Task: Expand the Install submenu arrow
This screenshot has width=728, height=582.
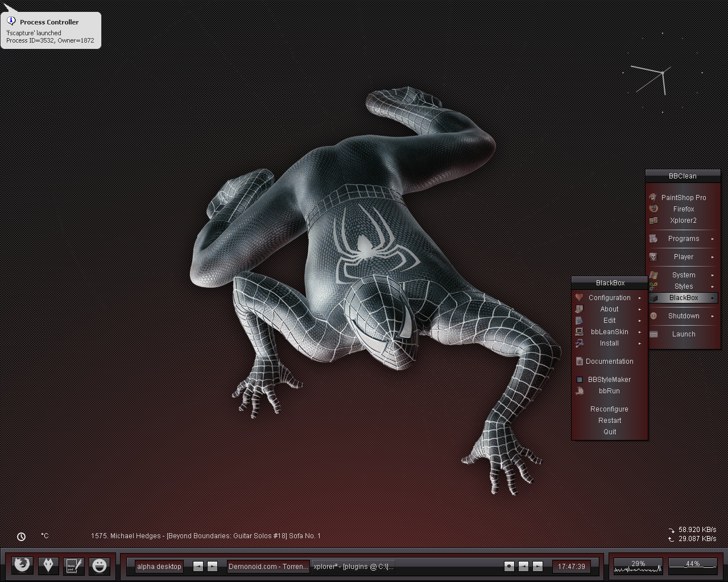Action: [x=640, y=343]
